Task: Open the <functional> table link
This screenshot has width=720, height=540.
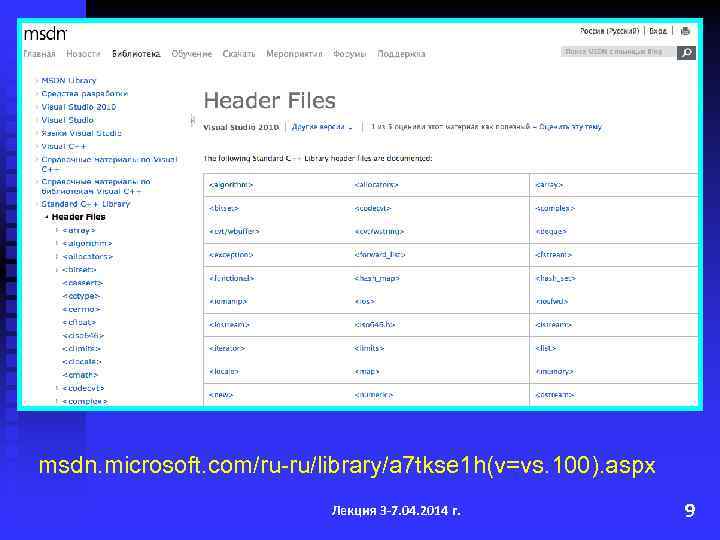Action: tap(231, 278)
